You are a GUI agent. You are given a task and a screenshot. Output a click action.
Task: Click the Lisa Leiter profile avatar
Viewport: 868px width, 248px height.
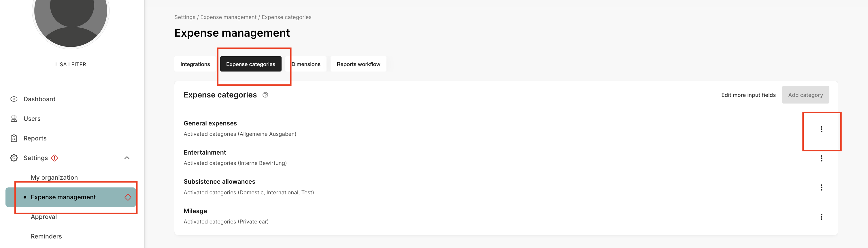[x=71, y=20]
